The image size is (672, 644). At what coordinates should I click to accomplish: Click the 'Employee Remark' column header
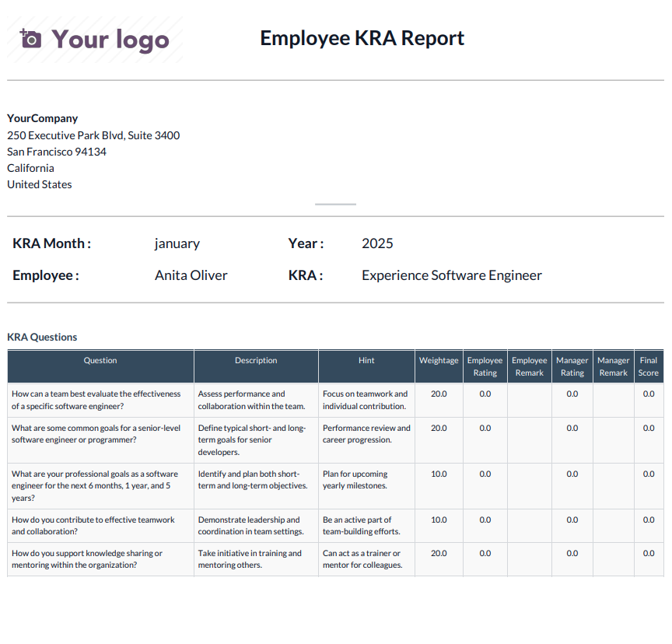[530, 366]
